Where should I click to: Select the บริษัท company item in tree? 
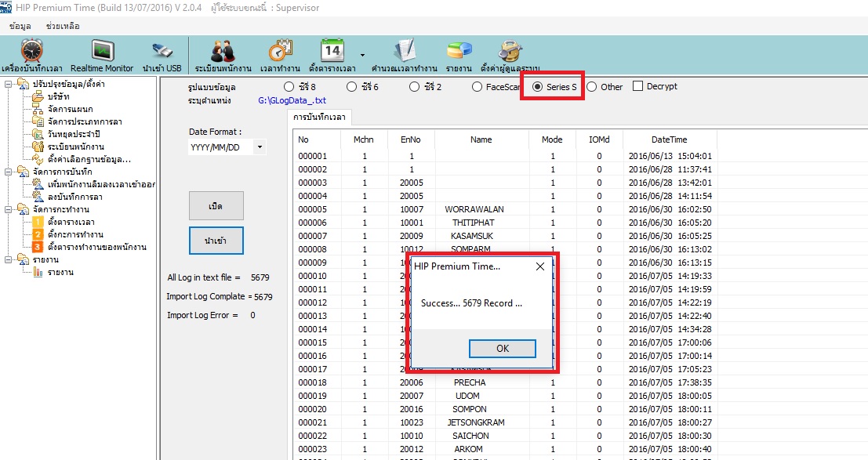click(58, 96)
